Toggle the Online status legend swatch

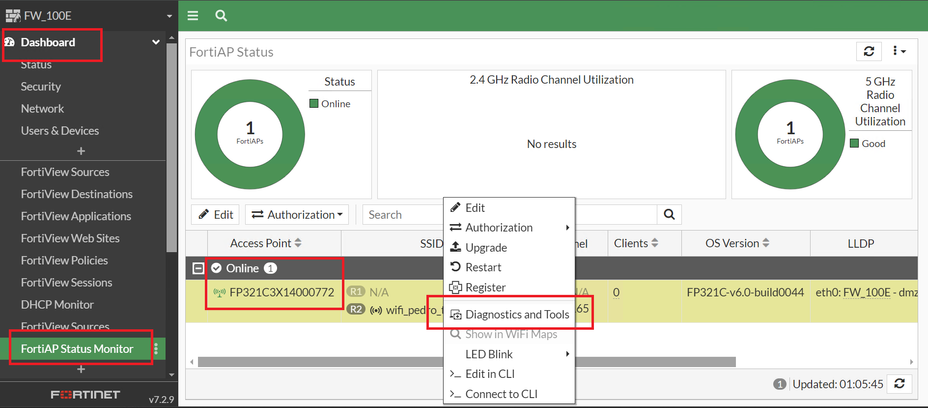pos(314,104)
